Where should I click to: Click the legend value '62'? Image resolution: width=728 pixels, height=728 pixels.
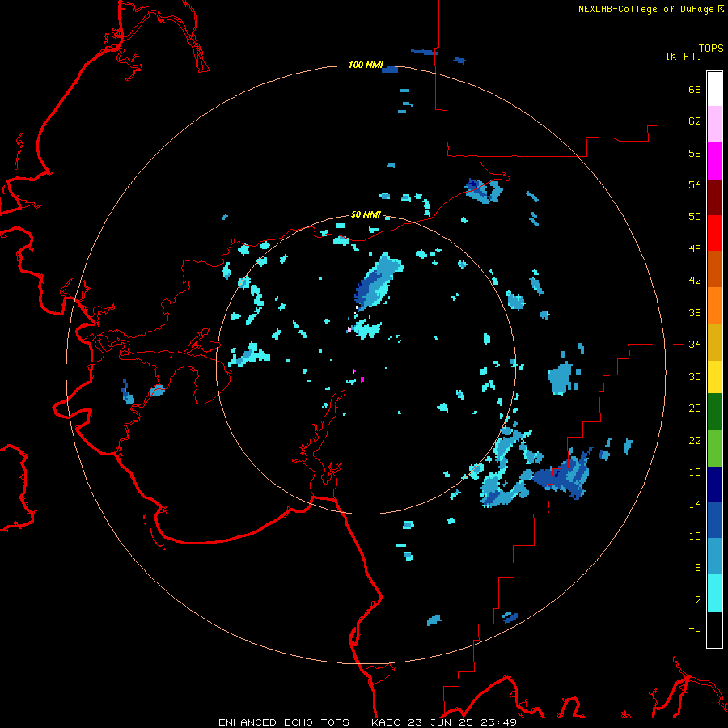[x=695, y=121]
